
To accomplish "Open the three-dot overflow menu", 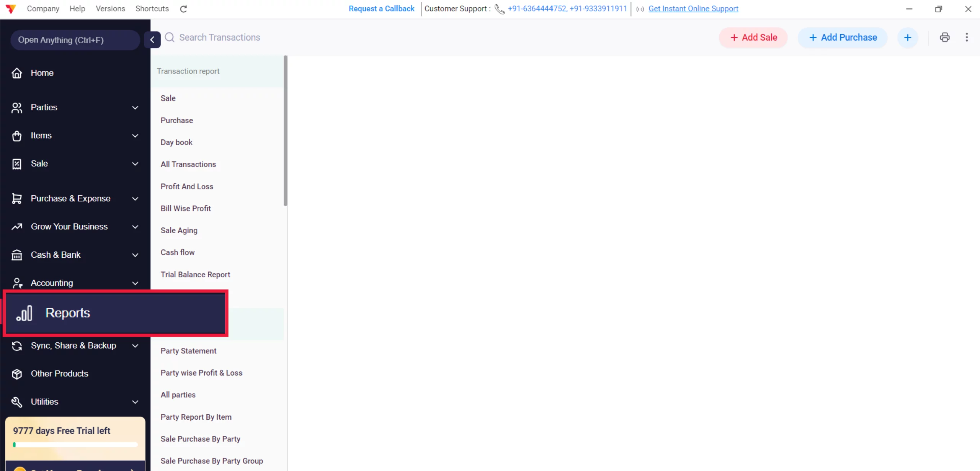I will 967,37.
